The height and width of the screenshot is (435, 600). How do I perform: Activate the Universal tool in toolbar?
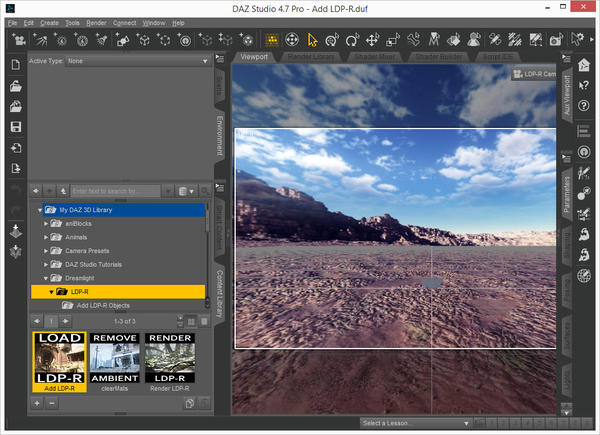click(292, 40)
